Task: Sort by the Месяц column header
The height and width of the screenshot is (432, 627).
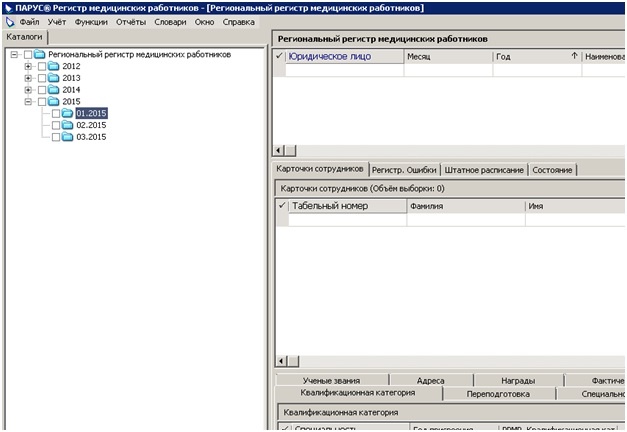Action: click(x=448, y=56)
